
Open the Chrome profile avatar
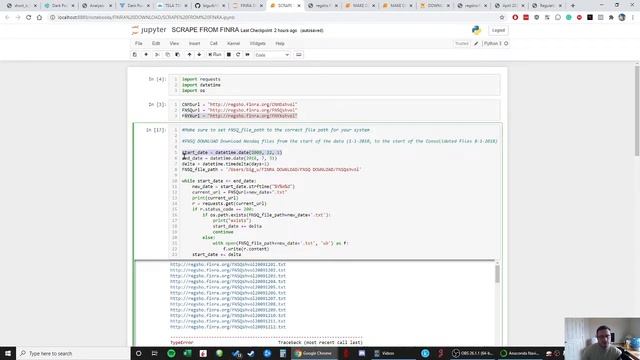coord(622,18)
